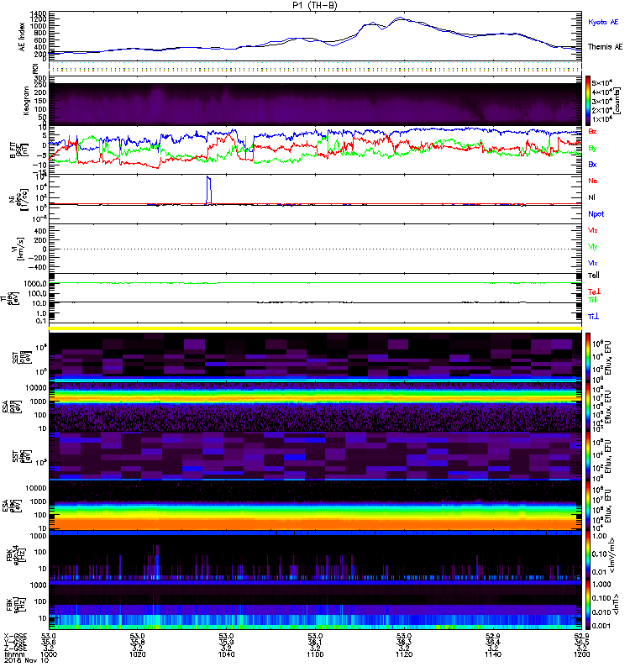Click the Keogram axis label
Image resolution: width=630 pixels, height=672 pixels.
(x=26, y=101)
